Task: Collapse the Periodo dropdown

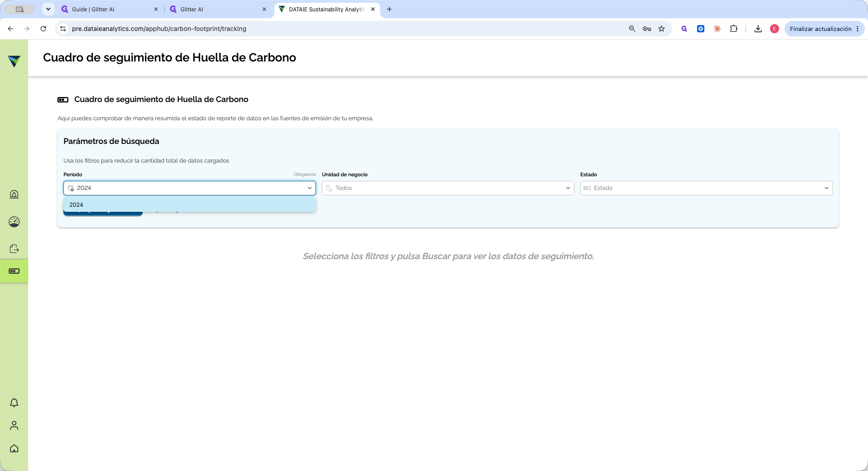Action: (310, 188)
